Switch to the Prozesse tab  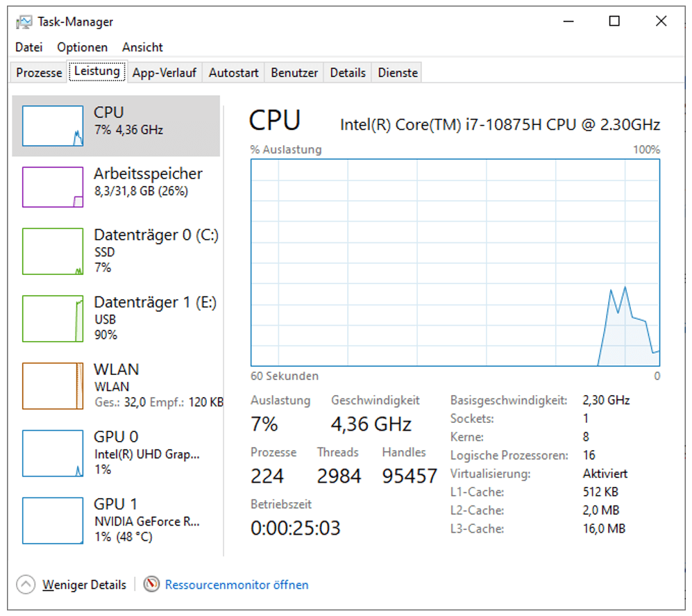tap(39, 72)
